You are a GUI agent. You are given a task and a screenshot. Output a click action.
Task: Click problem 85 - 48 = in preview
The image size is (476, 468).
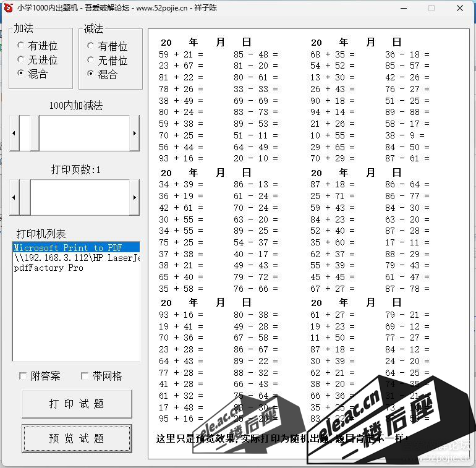(x=255, y=54)
